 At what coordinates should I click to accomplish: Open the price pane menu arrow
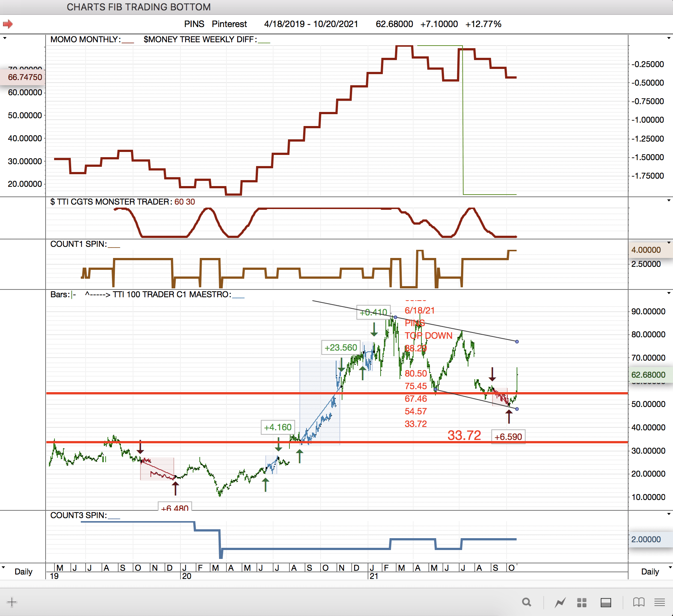(x=669, y=293)
